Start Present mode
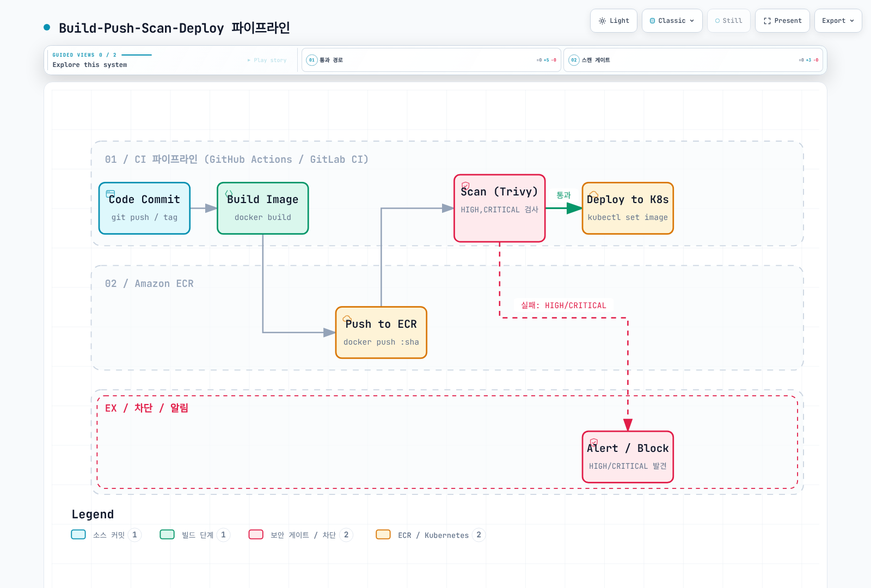This screenshot has height=588, width=871. pyautogui.click(x=782, y=21)
